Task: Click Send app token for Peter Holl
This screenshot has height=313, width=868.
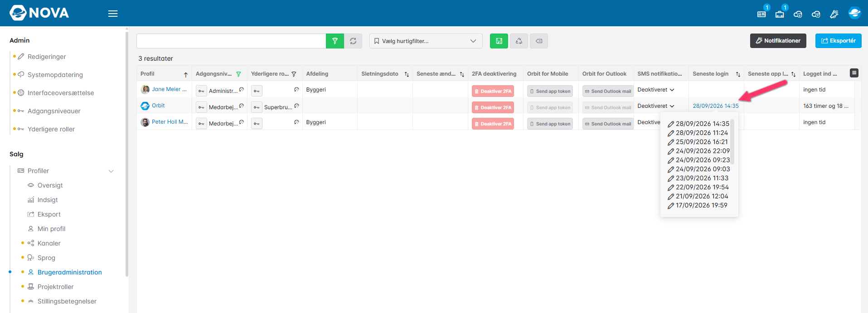Action: pyautogui.click(x=550, y=124)
